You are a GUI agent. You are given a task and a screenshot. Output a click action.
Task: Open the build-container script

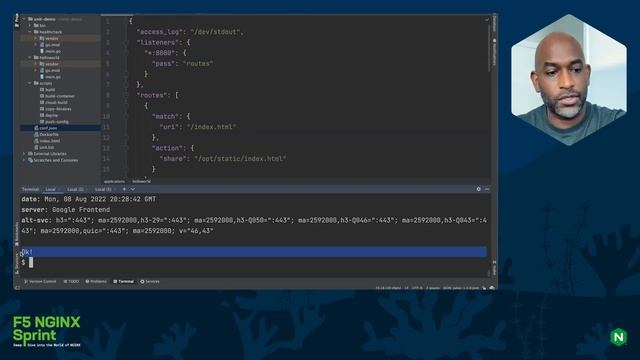click(x=60, y=96)
